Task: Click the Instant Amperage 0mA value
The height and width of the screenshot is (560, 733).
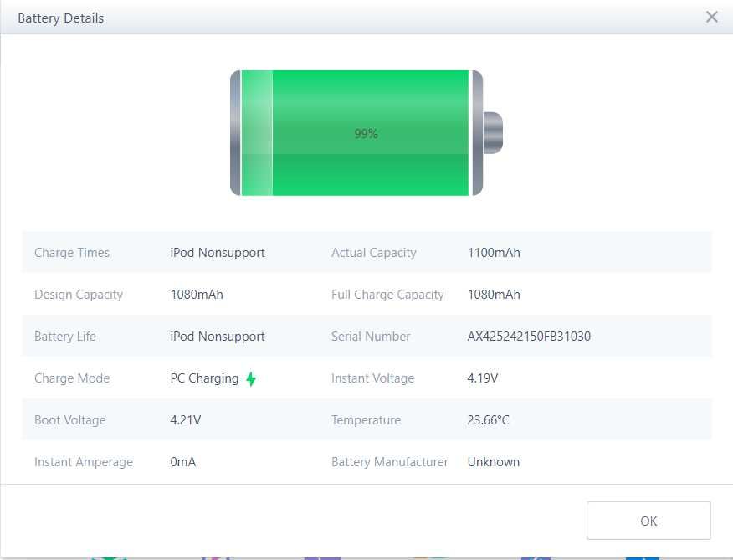Action: pyautogui.click(x=183, y=462)
